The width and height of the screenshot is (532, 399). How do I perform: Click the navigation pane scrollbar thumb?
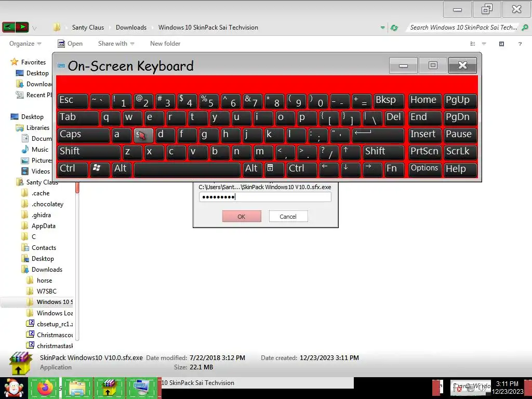coord(77,188)
